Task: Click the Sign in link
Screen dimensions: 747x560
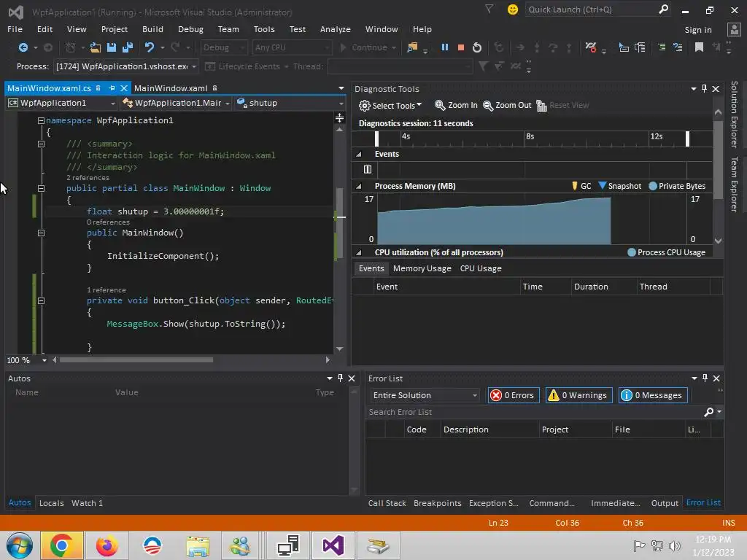Action: point(698,29)
